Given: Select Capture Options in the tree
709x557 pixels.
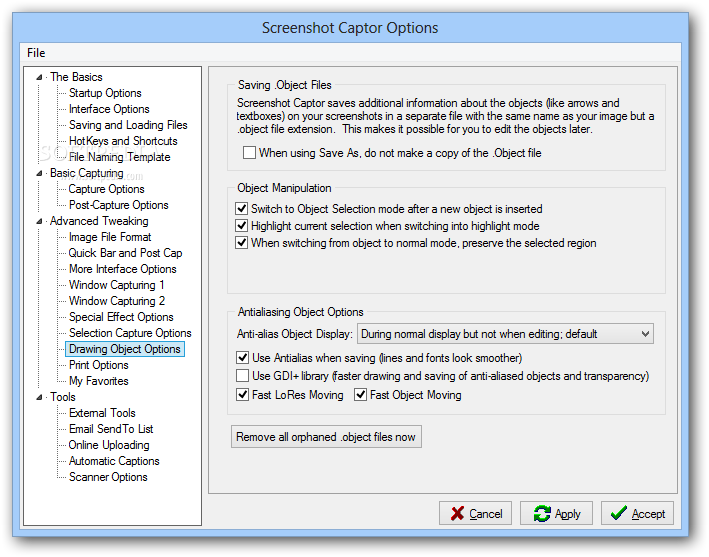Looking at the screenshot, I should point(106,189).
